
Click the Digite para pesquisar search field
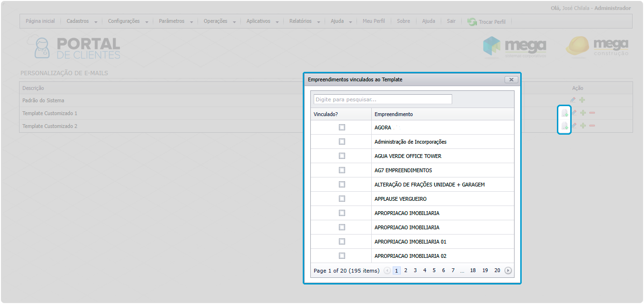[x=383, y=99]
